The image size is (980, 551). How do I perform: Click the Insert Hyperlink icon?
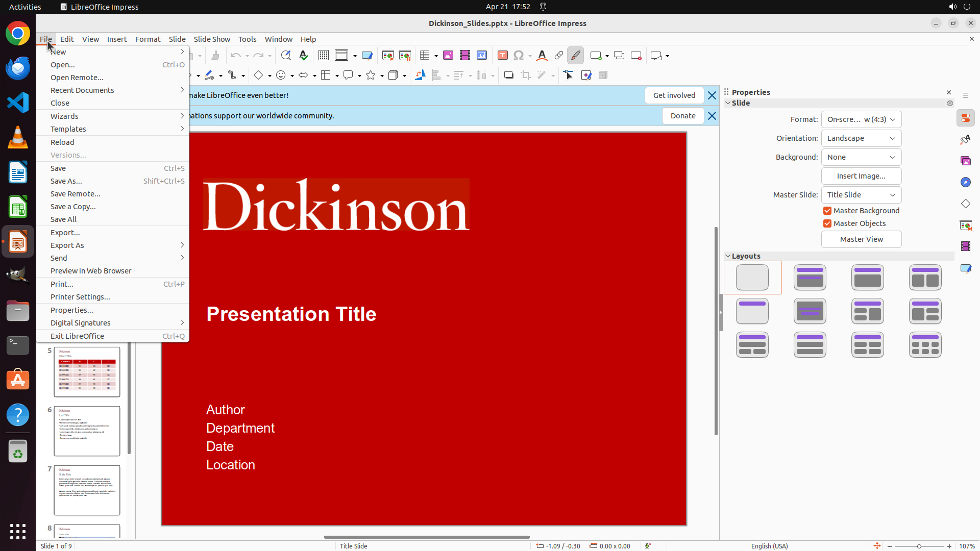tap(558, 56)
